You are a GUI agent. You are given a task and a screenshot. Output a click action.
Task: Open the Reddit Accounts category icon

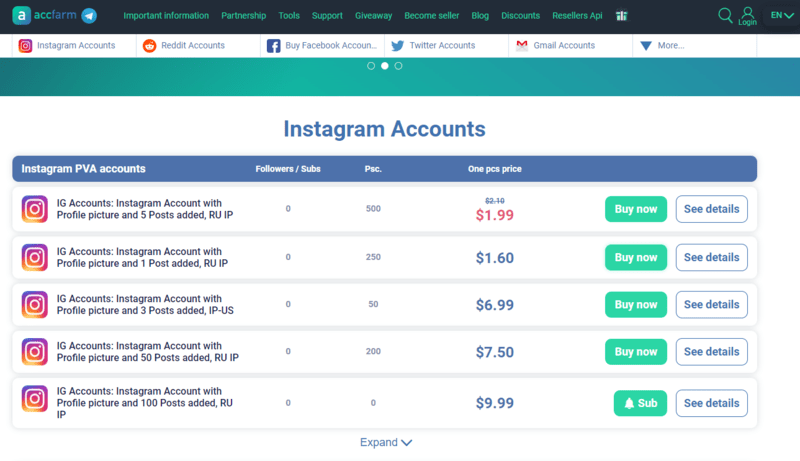click(x=149, y=45)
